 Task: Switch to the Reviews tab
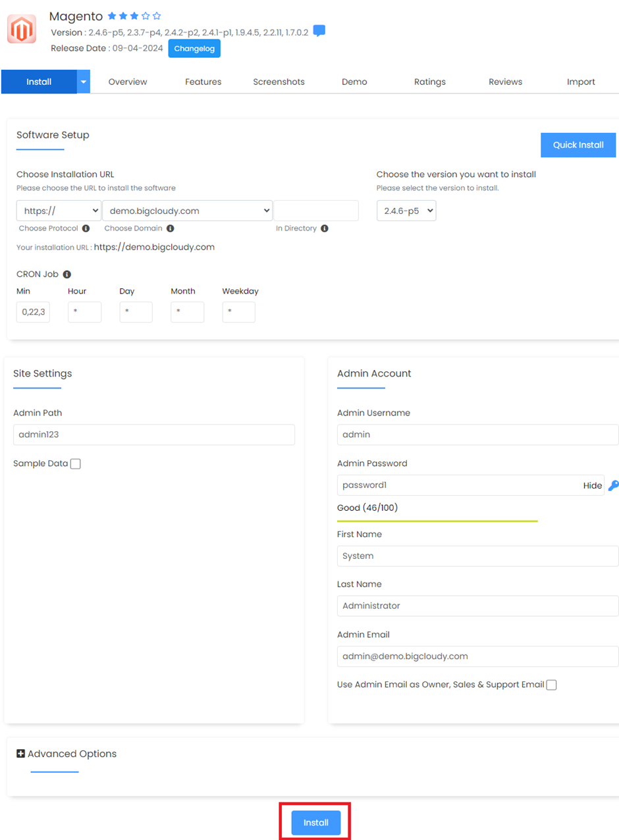504,82
